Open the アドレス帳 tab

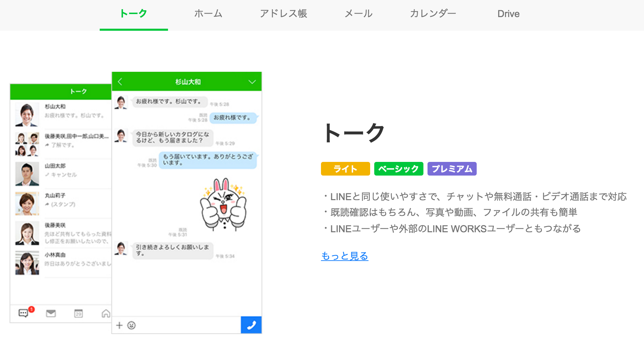[x=283, y=14]
